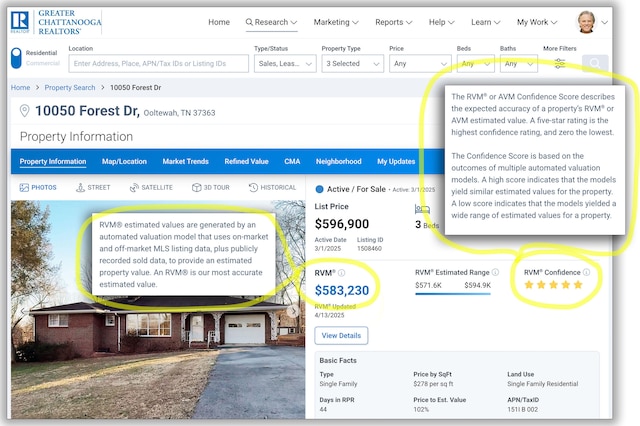Expand the Help menu

441,22
